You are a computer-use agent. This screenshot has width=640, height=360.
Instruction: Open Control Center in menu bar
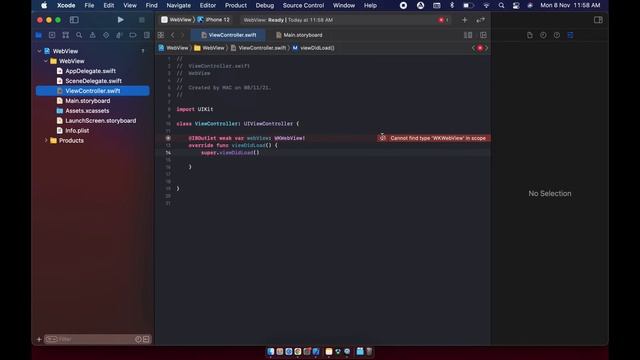click(x=516, y=5)
